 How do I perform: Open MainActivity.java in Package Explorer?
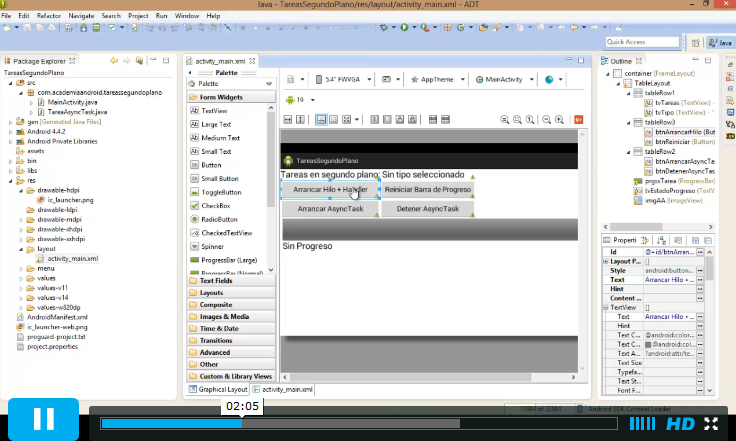[72, 102]
